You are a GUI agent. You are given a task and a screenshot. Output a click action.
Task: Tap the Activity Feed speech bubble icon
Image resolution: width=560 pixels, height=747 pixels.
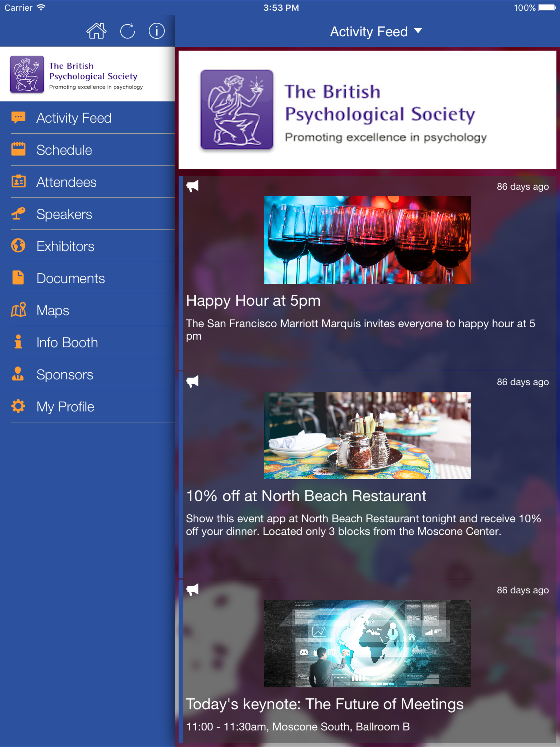pos(18,118)
